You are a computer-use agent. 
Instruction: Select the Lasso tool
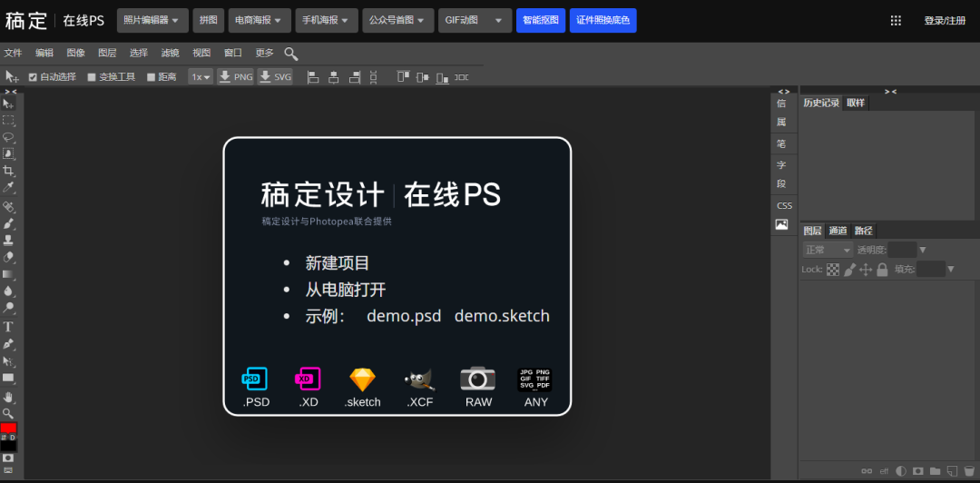[8, 137]
